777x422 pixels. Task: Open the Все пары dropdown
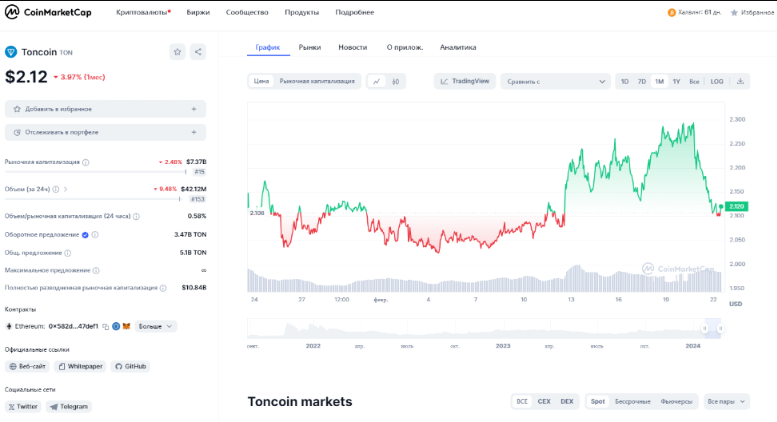point(726,401)
